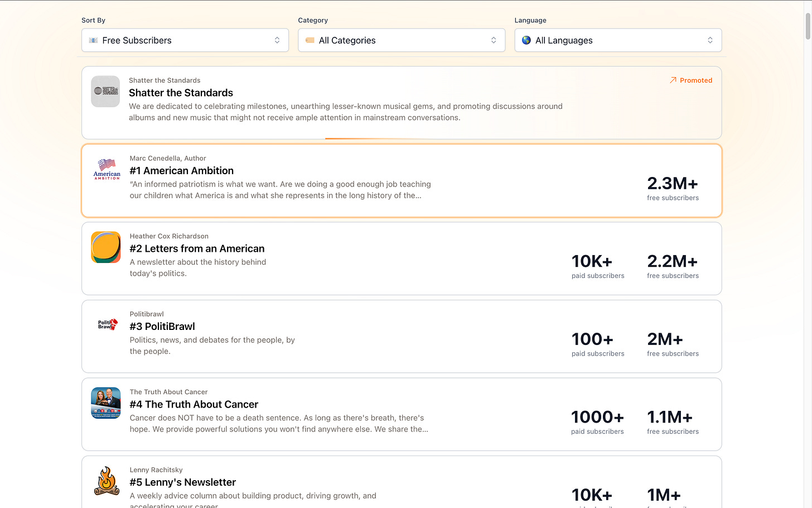Open #1 American Ambition
Image resolution: width=812 pixels, height=508 pixels.
pos(182,171)
